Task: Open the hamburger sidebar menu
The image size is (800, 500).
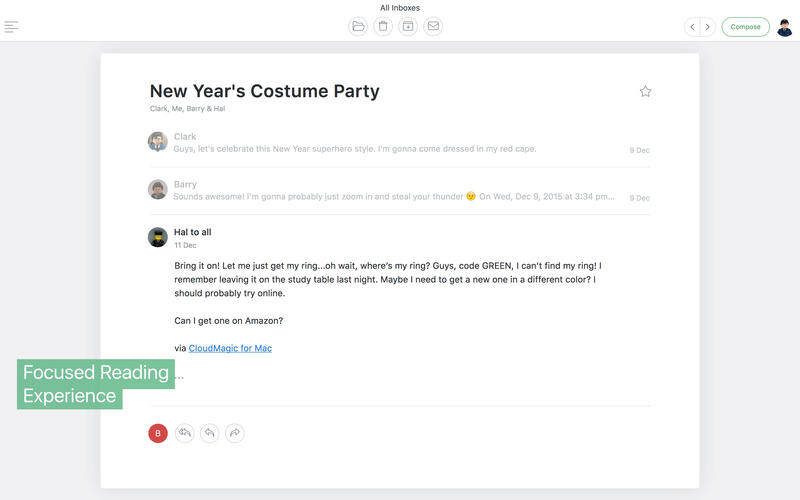Action: click(12, 27)
